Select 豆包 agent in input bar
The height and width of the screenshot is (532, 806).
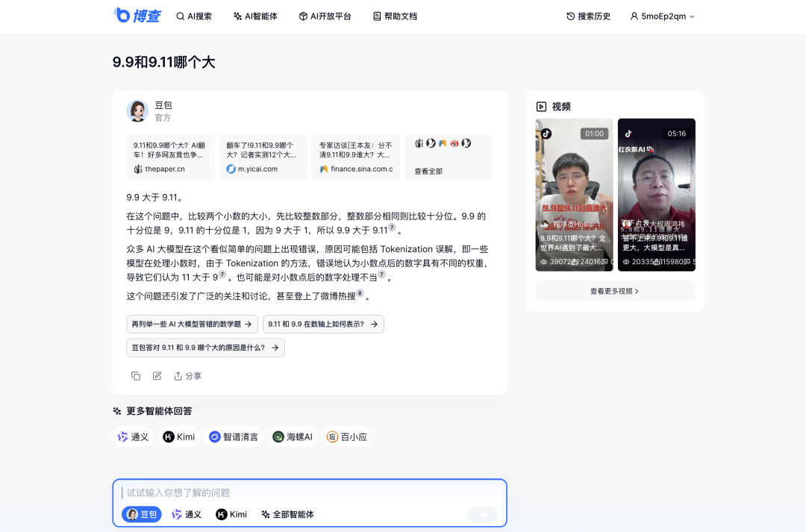tap(142, 515)
